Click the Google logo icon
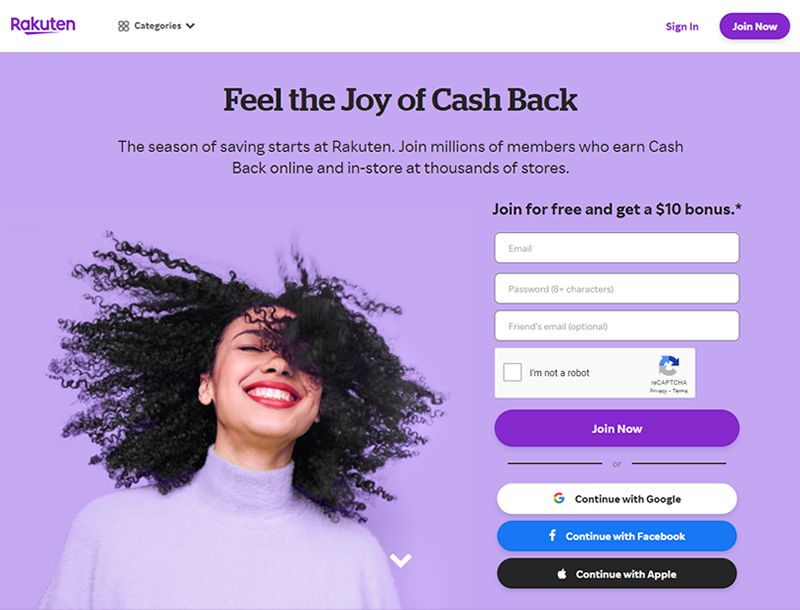 click(559, 498)
